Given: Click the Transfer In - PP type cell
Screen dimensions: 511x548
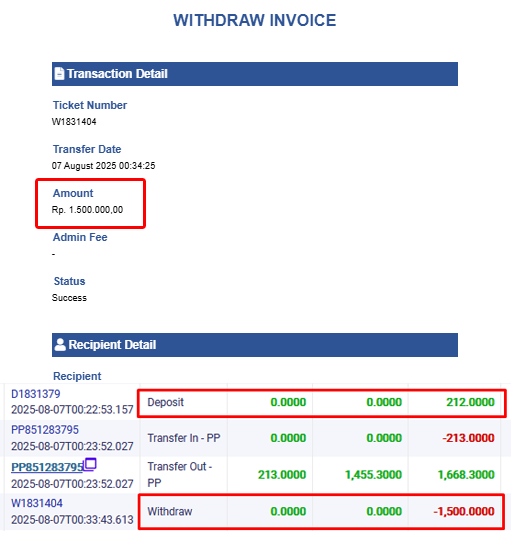Looking at the screenshot, I should click(x=183, y=438).
